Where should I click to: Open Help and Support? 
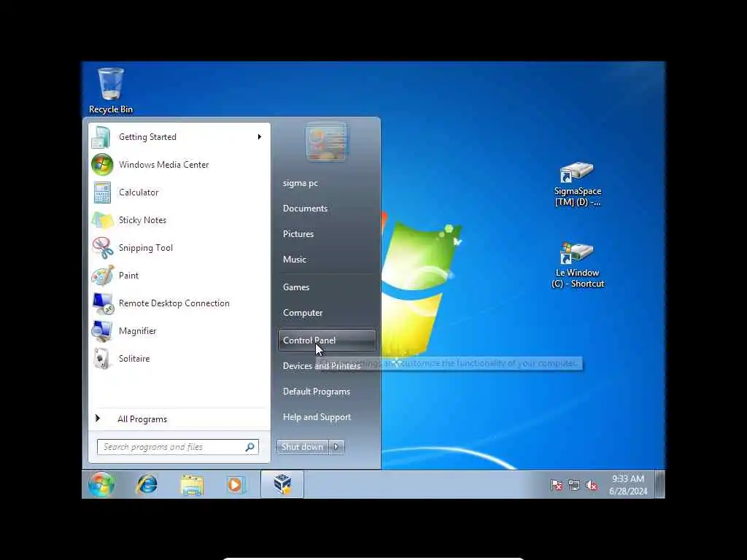pos(317,417)
